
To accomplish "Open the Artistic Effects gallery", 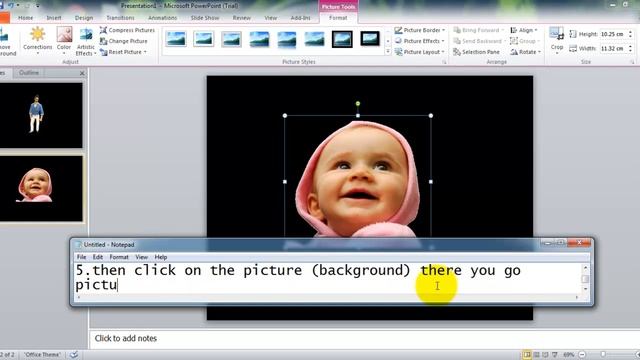I will 86,41.
